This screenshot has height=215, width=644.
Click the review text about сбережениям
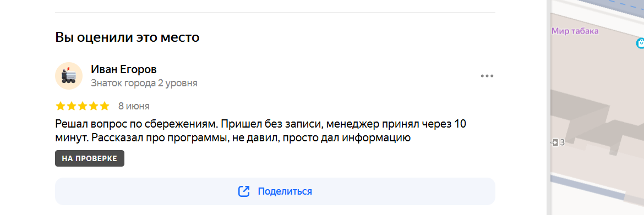click(x=260, y=130)
